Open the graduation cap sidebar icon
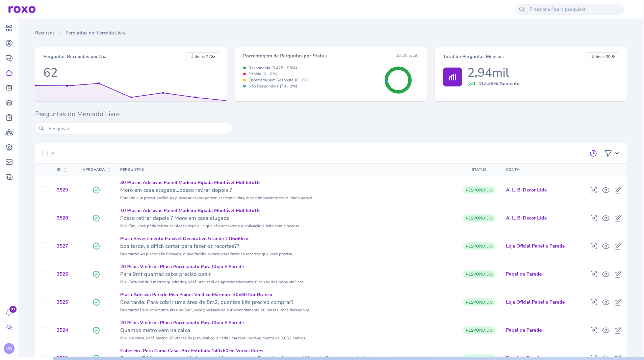 tap(9, 103)
